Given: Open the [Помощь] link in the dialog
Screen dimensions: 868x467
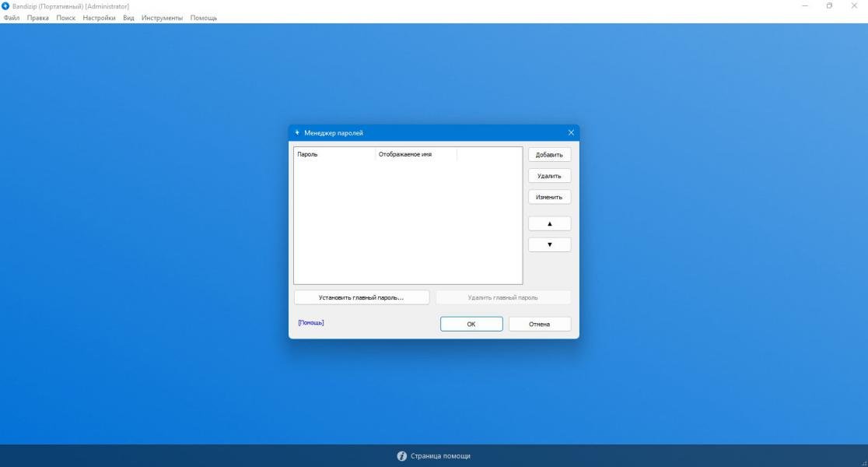Looking at the screenshot, I should [x=310, y=322].
